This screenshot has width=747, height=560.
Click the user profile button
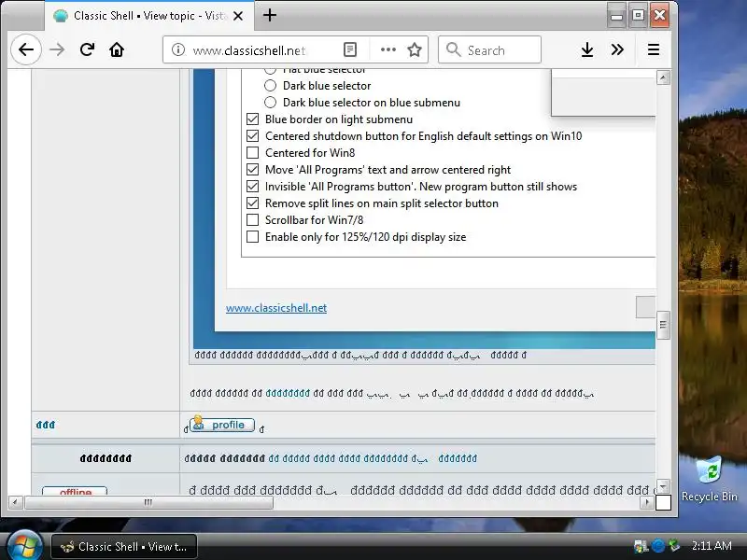coord(222,425)
